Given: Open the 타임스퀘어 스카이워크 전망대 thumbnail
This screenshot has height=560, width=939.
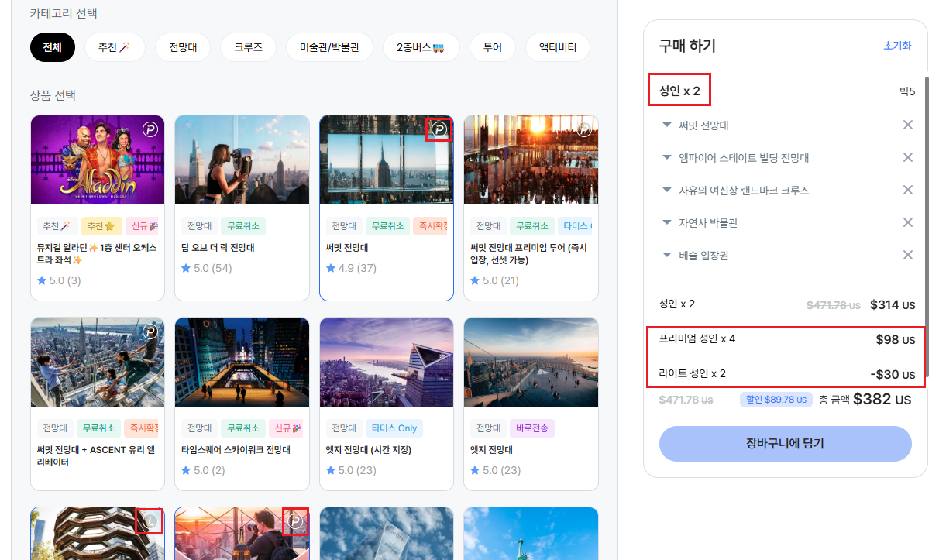Looking at the screenshot, I should pyautogui.click(x=242, y=362).
